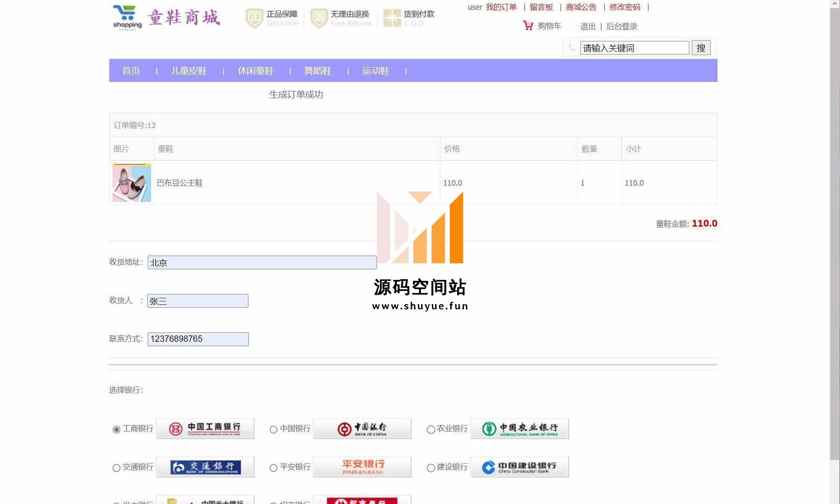Focus the 请输入关键词 search field

pyautogui.click(x=635, y=48)
